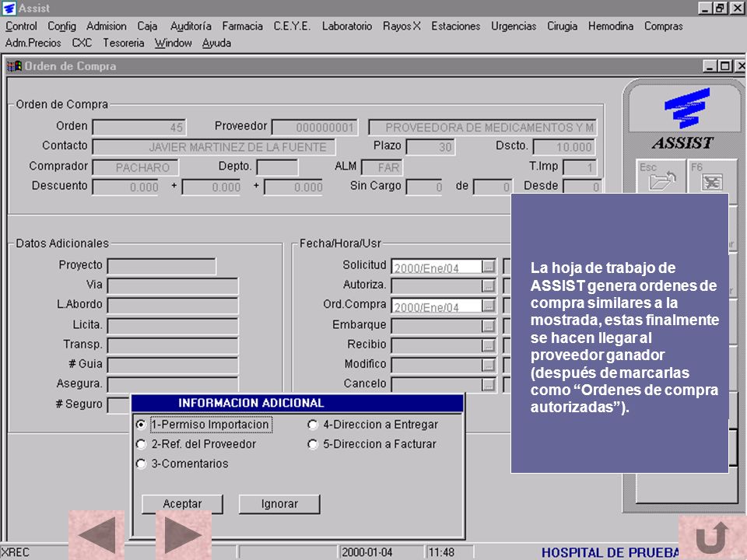Viewport: 747px width, 560px height.
Task: Select 3-Comentarios option
Action: point(182,464)
